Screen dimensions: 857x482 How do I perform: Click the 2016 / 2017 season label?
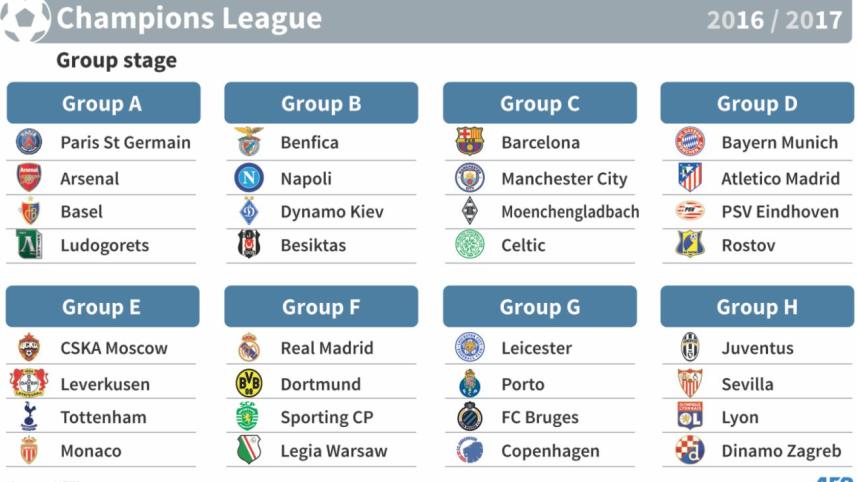(774, 20)
